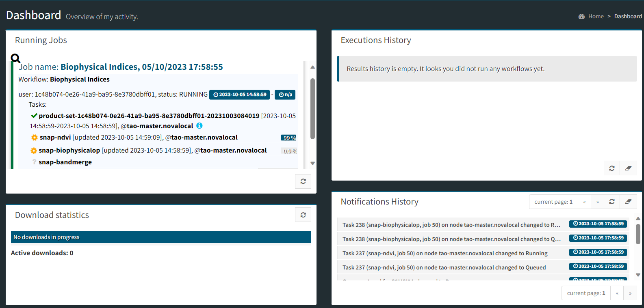
Task: Select Task 237 changed to Running notification
Action: [445, 253]
